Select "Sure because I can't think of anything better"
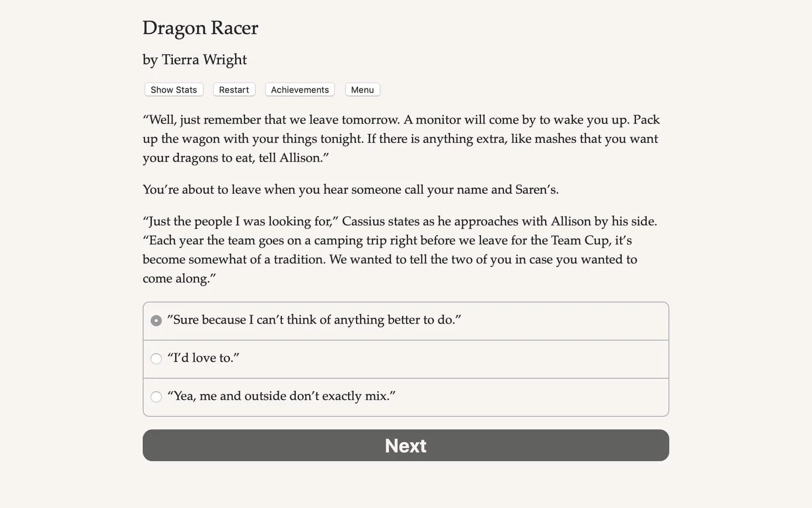This screenshot has height=508, width=812. 314,320
